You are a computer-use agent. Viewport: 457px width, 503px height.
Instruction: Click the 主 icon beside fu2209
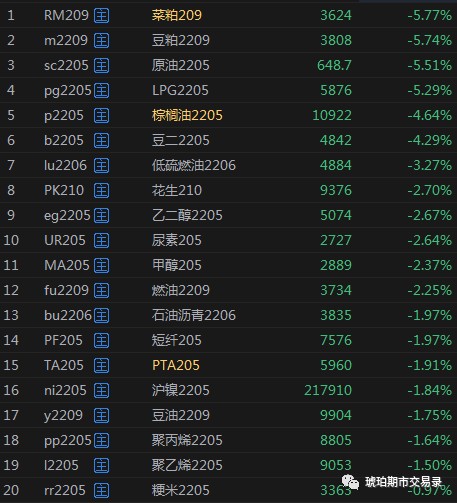click(101, 290)
